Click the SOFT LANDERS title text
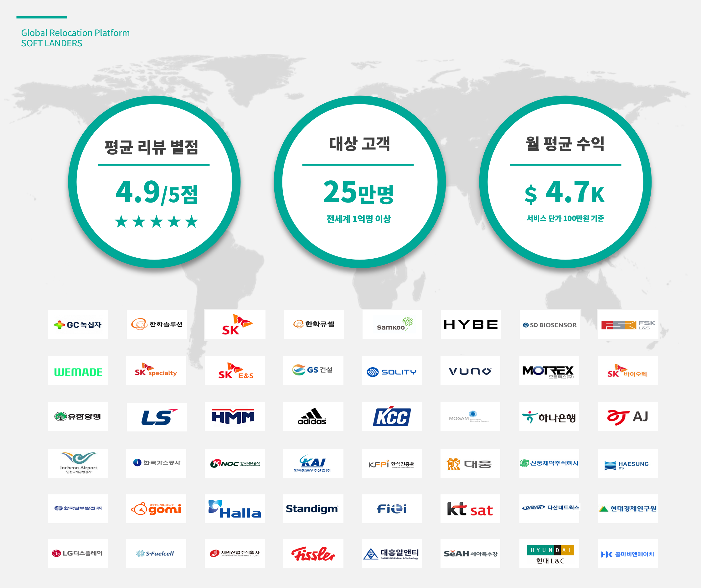 [52, 44]
